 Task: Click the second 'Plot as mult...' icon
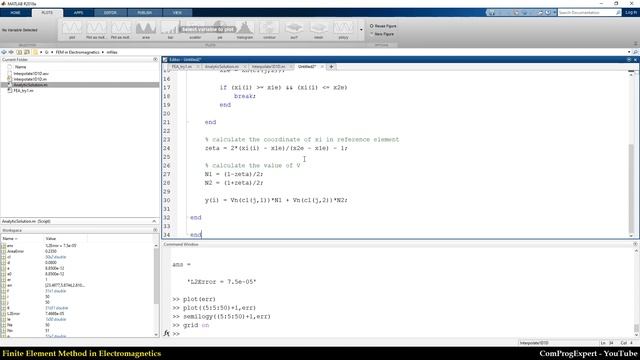121,30
